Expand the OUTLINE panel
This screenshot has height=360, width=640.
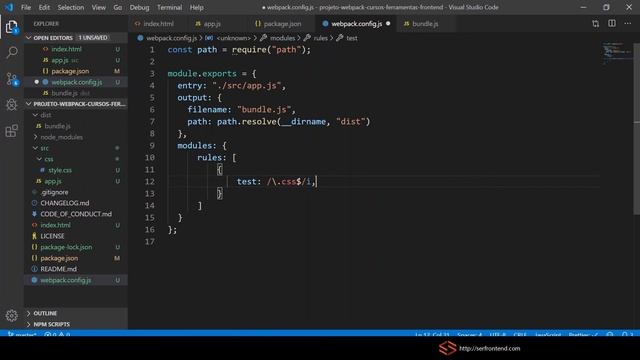click(x=76, y=313)
